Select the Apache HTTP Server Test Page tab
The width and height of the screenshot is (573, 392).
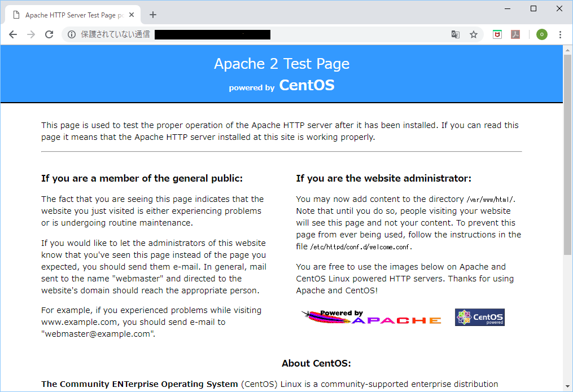coord(73,15)
